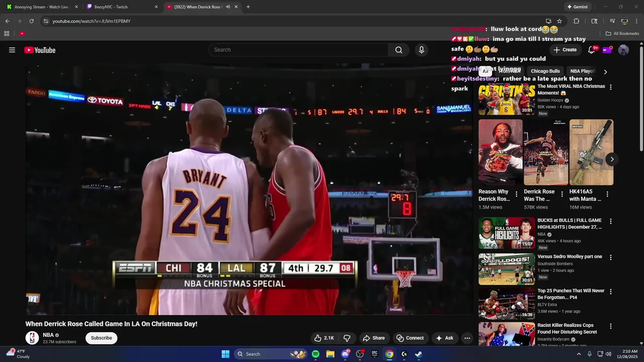
Task: Click the YouTube page scrollbar
Action: [x=641, y=98]
